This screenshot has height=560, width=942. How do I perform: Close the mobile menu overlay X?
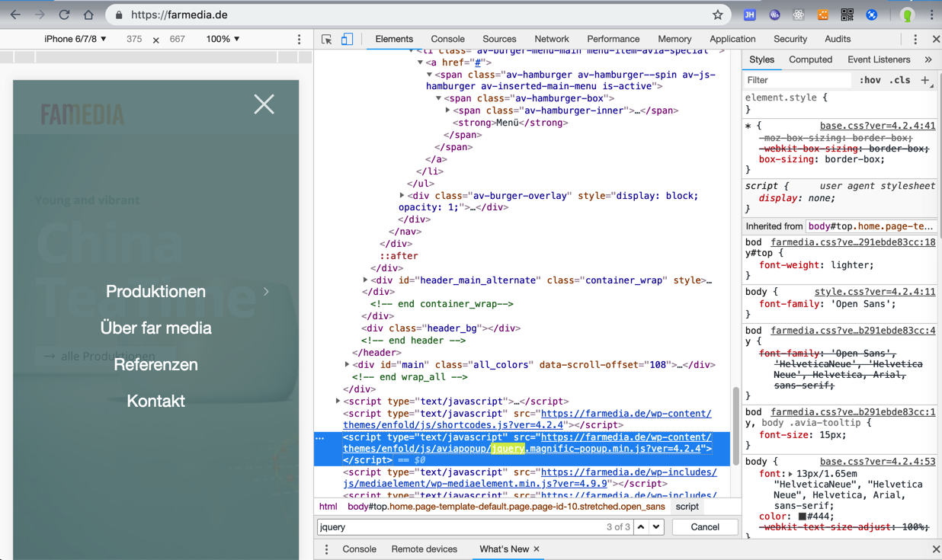[x=264, y=104]
